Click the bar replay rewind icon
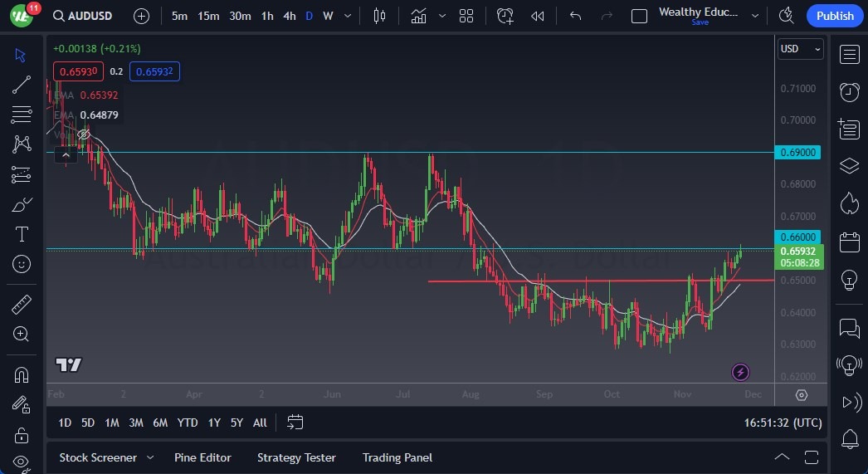The image size is (868, 474). coord(538,16)
